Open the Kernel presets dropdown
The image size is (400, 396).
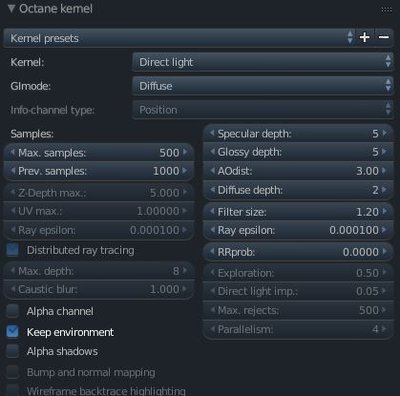[x=179, y=38]
